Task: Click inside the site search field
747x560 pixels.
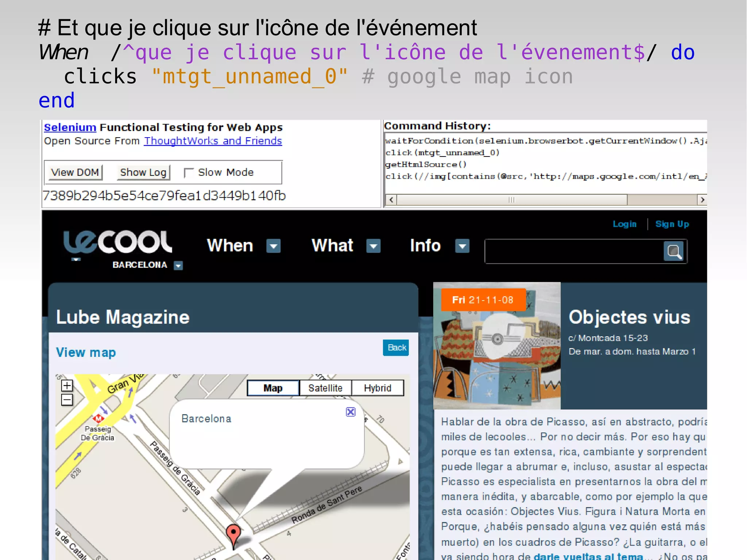Action: (574, 251)
